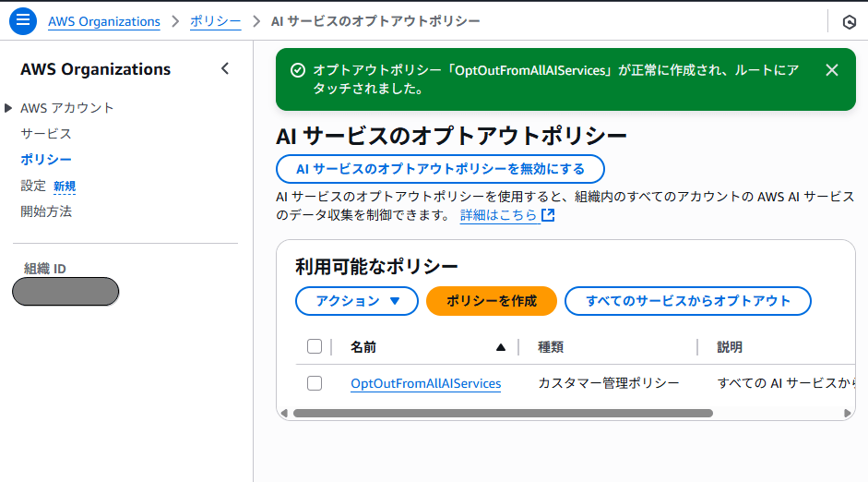Select the horizontal scrollbar thumb in the policy table
This screenshot has height=482, width=868.
tap(503, 414)
